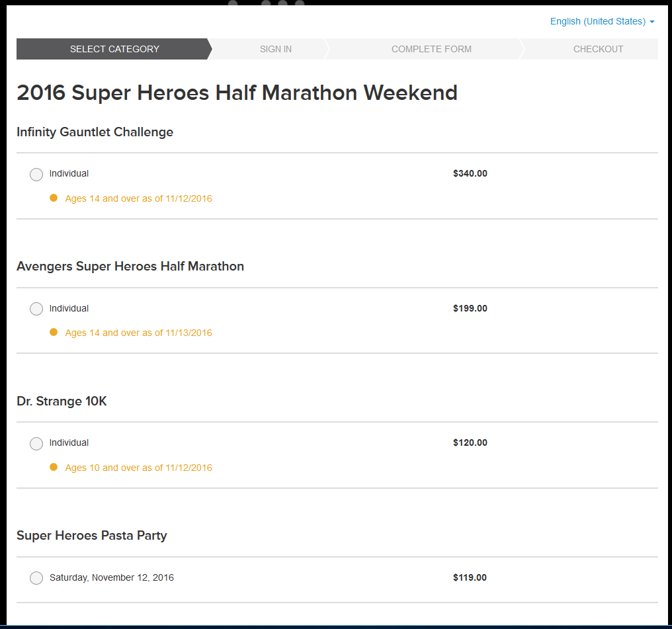The width and height of the screenshot is (672, 629).
Task: Click the orange bullet beside Ages 10 note
Action: pyautogui.click(x=54, y=467)
